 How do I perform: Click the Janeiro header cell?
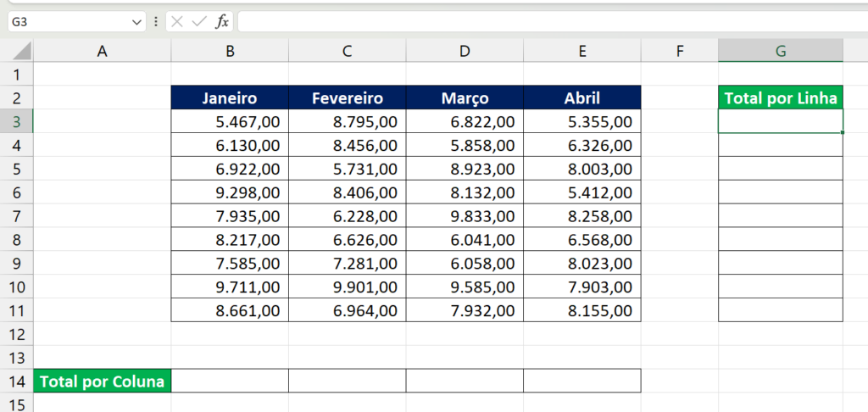pos(230,98)
